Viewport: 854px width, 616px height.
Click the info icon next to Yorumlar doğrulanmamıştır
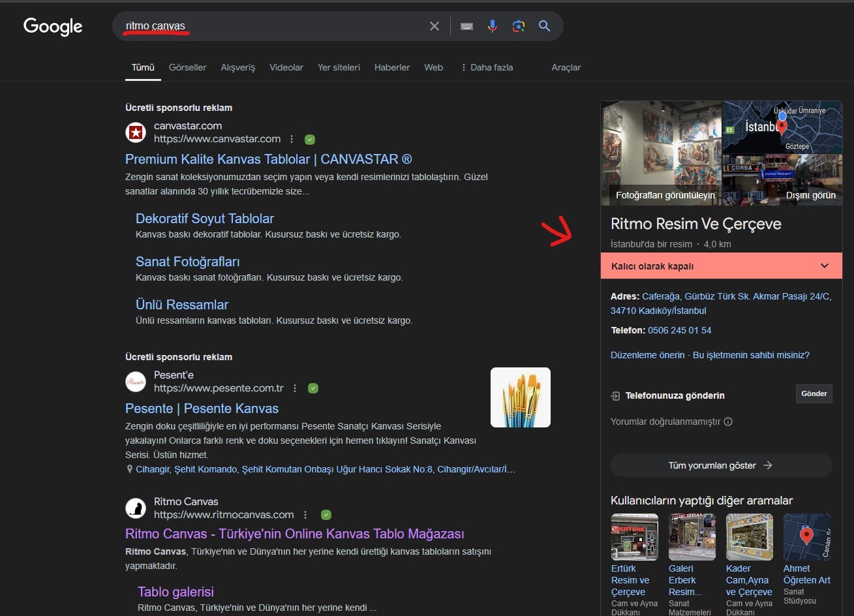[x=728, y=422]
